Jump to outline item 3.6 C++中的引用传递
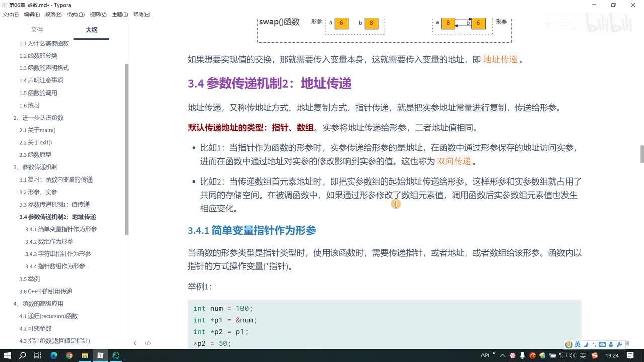Screen dimensions: 644x362 click(x=46, y=291)
